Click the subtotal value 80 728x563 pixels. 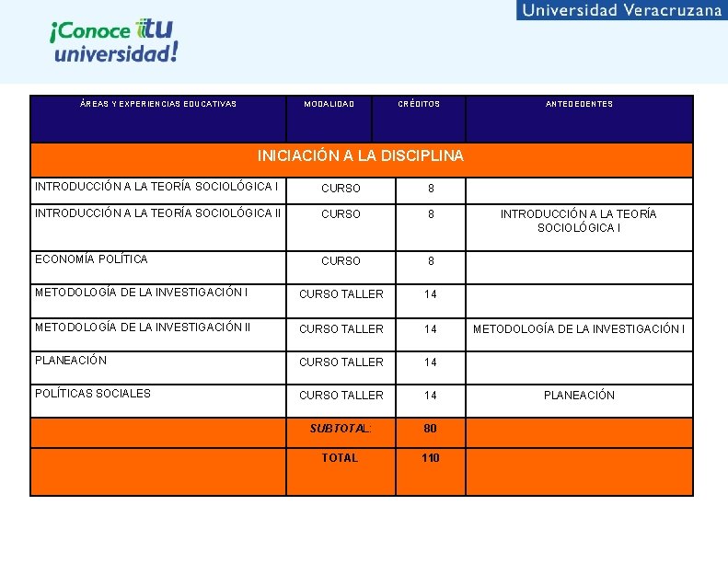431,429
